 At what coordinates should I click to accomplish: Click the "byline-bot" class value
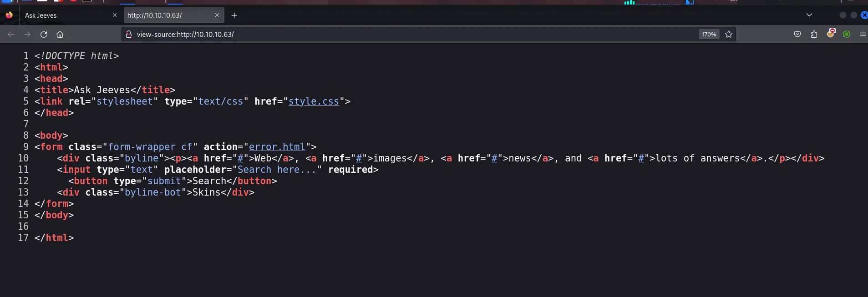click(x=153, y=192)
